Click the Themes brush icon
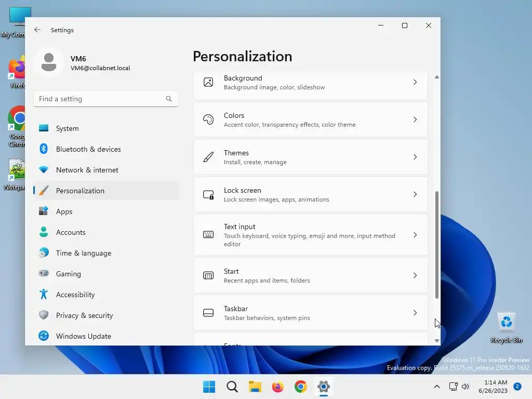 208,157
